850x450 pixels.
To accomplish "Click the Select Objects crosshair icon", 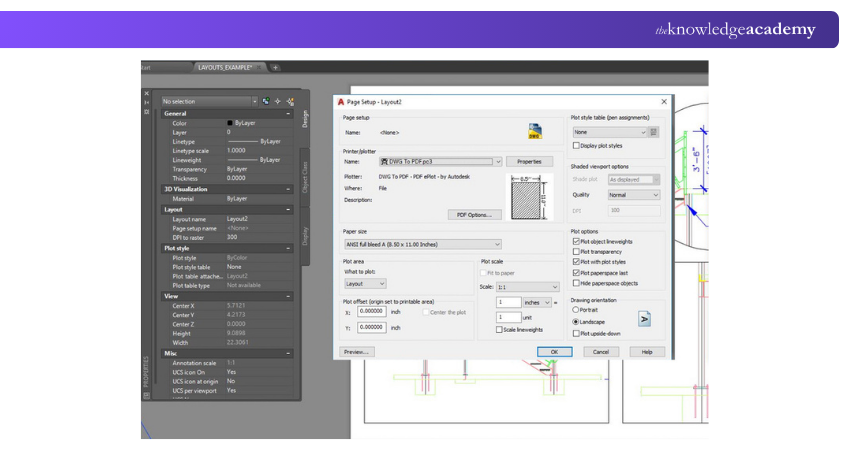I will tap(278, 101).
